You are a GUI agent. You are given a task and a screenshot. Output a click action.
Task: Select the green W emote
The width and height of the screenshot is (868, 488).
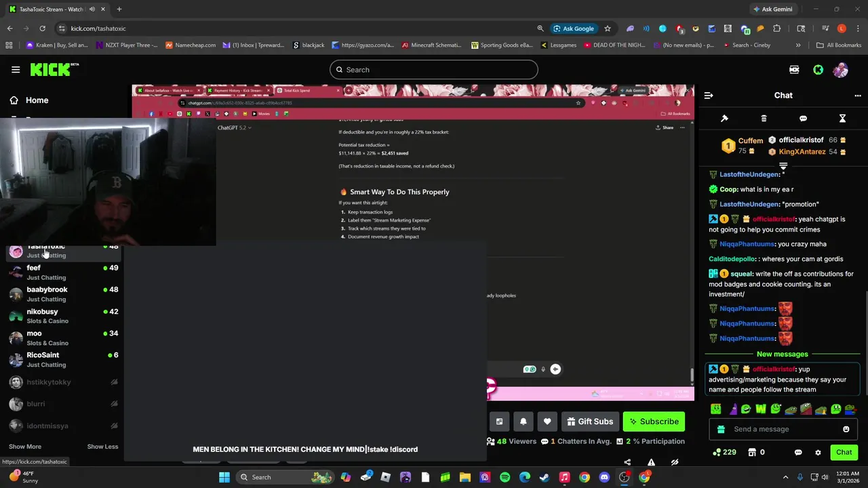tap(761, 409)
